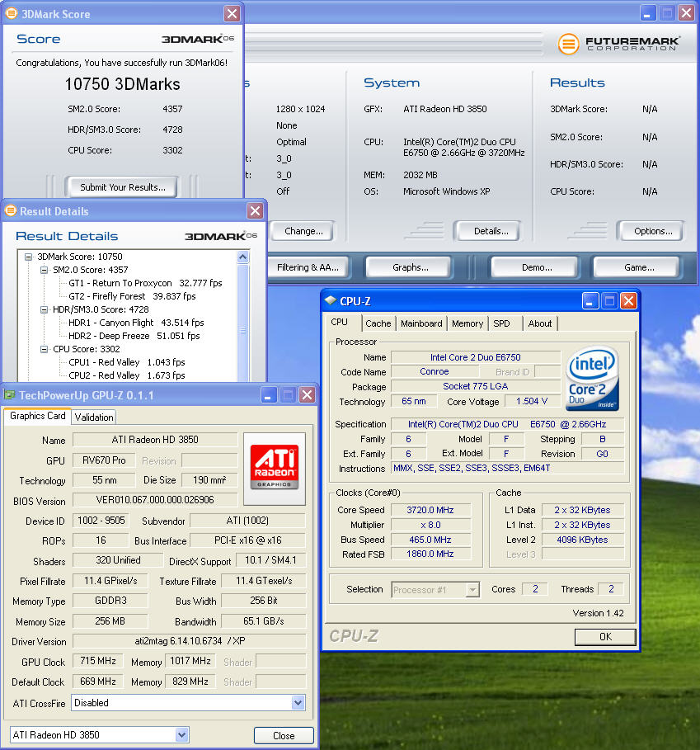Close the CPU-Z window with the X
This screenshot has width=700, height=750.
click(x=628, y=301)
